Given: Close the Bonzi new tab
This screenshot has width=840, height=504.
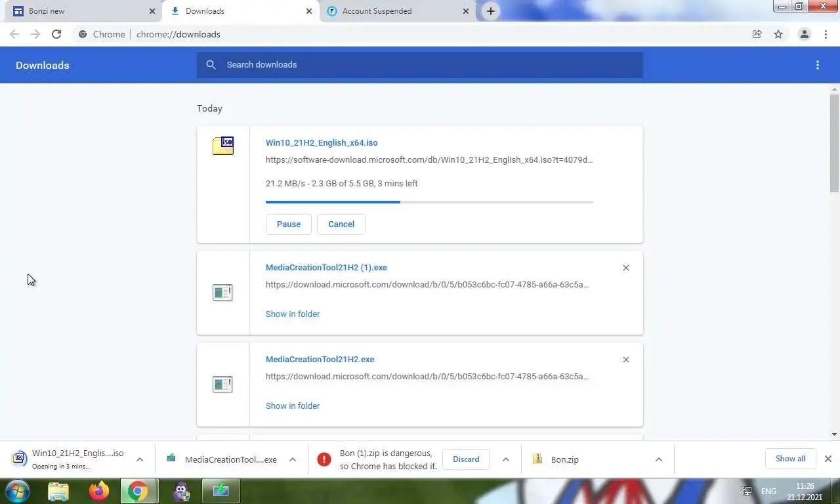Looking at the screenshot, I should click(x=152, y=11).
